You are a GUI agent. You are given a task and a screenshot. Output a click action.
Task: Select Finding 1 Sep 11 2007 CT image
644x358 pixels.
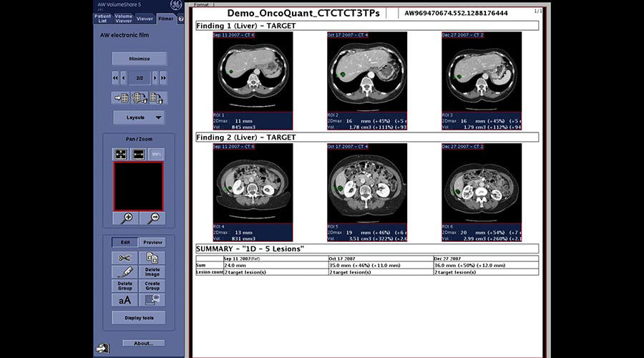tap(253, 72)
